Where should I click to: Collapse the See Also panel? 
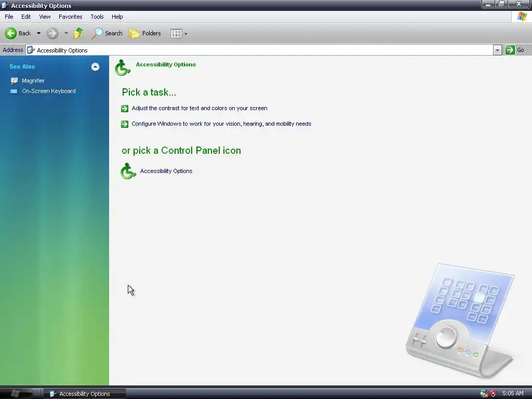pyautogui.click(x=96, y=66)
